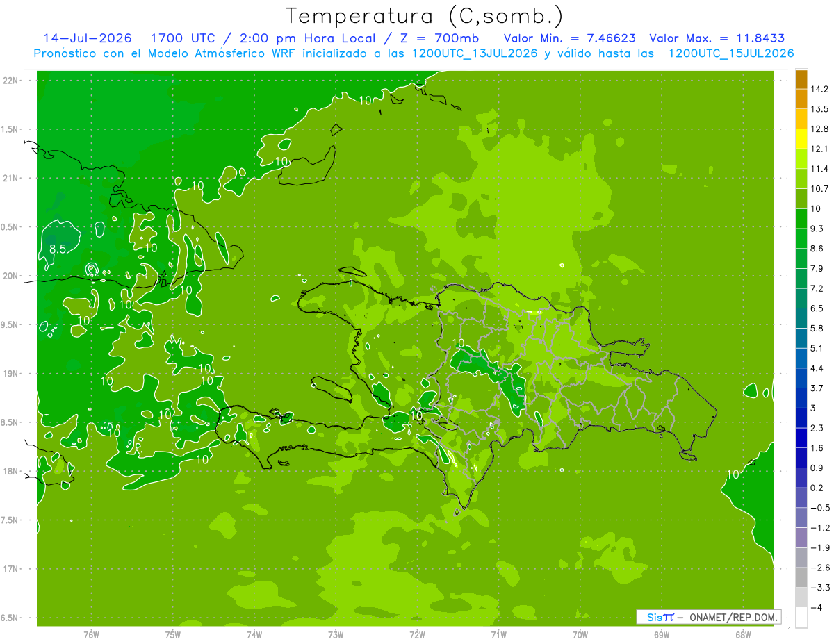Pick the brown swatch above 14.2 on colorbar
Image resolution: width=834 pixels, height=644 pixels.
click(801, 79)
